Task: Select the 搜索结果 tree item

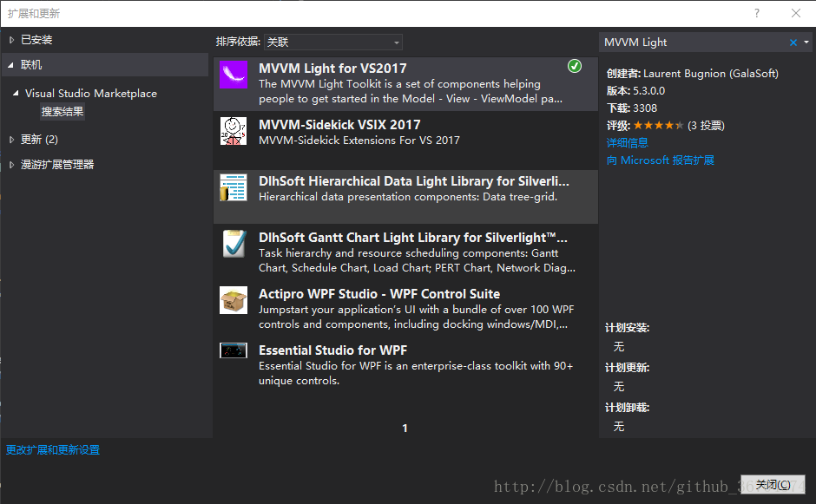Action: click(x=63, y=111)
